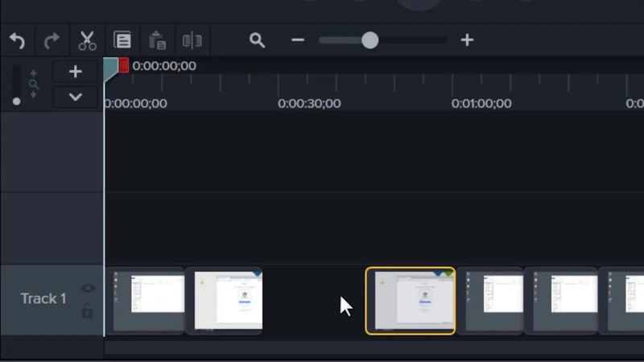
Task: Click the red playhead out-point handle
Action: tap(124, 65)
